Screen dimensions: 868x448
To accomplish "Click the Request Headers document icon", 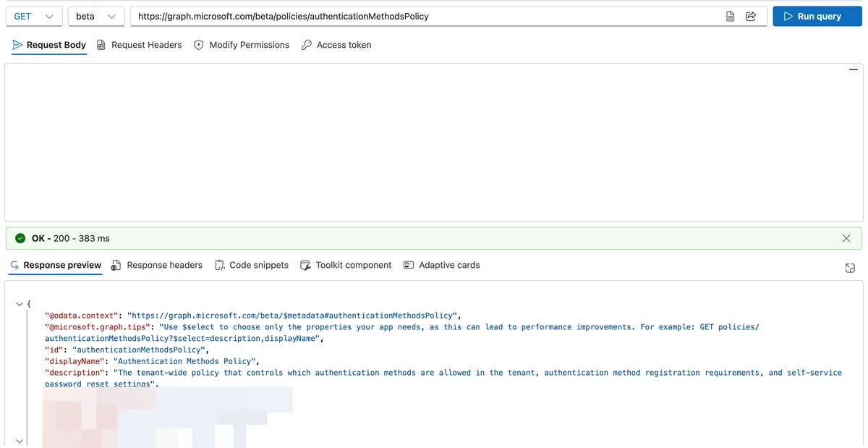I will 101,45.
